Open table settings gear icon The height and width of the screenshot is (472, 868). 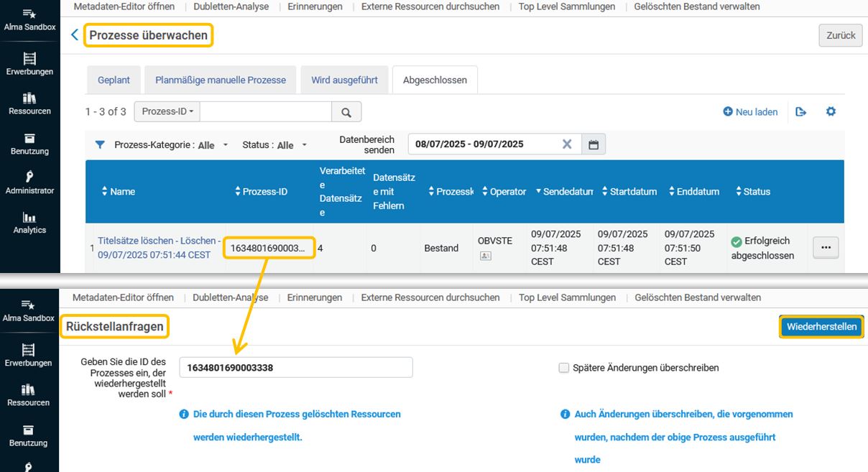831,112
